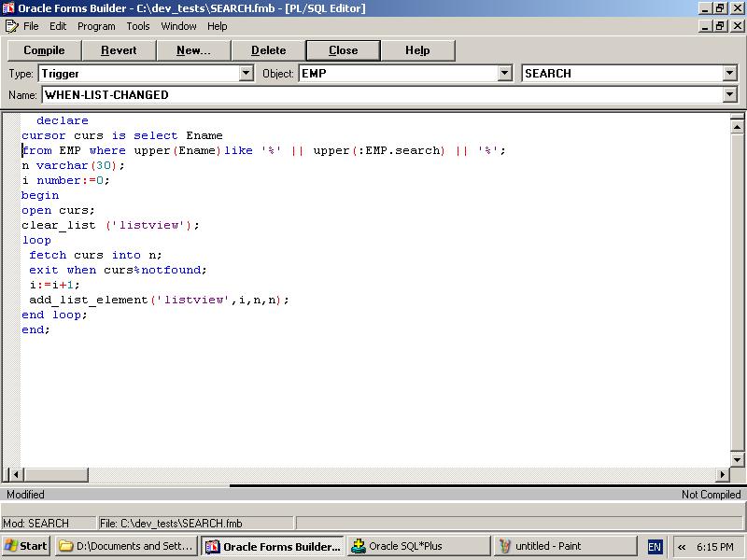Open the Type dropdown showing Trigger
747x560 pixels.
click(247, 73)
